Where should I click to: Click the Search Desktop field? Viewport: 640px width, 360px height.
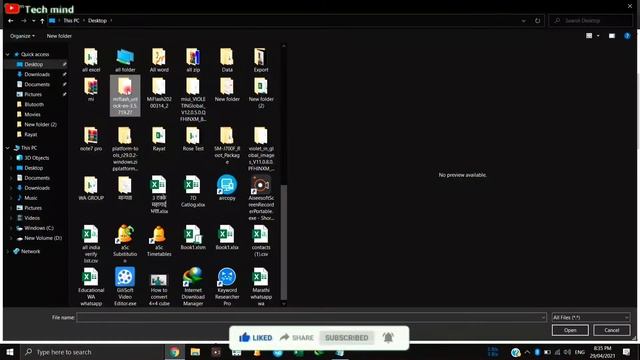(x=591, y=21)
